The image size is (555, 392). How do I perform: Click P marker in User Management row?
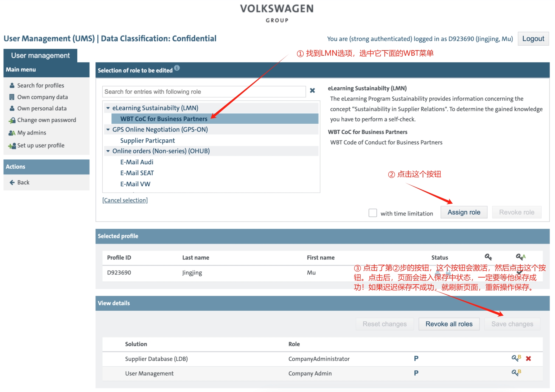click(416, 373)
